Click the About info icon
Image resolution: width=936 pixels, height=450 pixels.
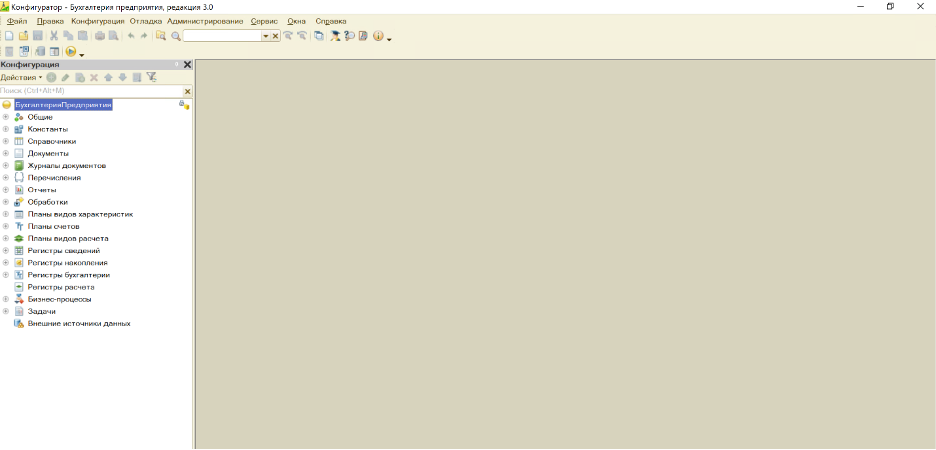click(378, 36)
